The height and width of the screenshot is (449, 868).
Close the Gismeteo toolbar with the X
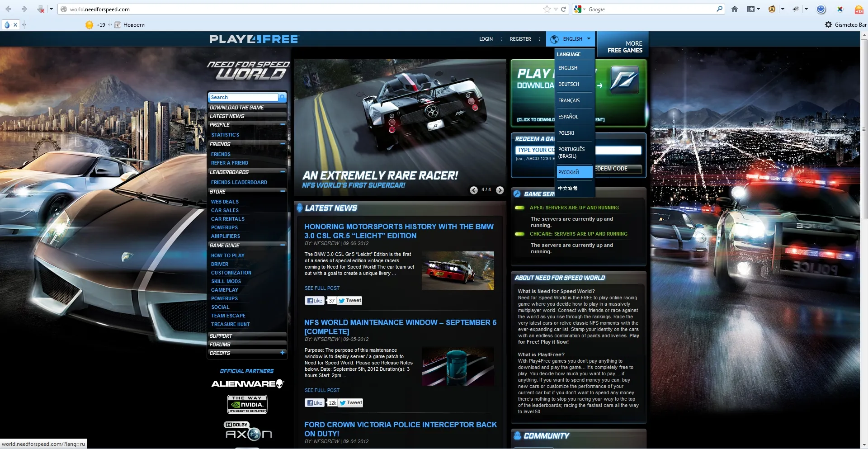tap(15, 25)
